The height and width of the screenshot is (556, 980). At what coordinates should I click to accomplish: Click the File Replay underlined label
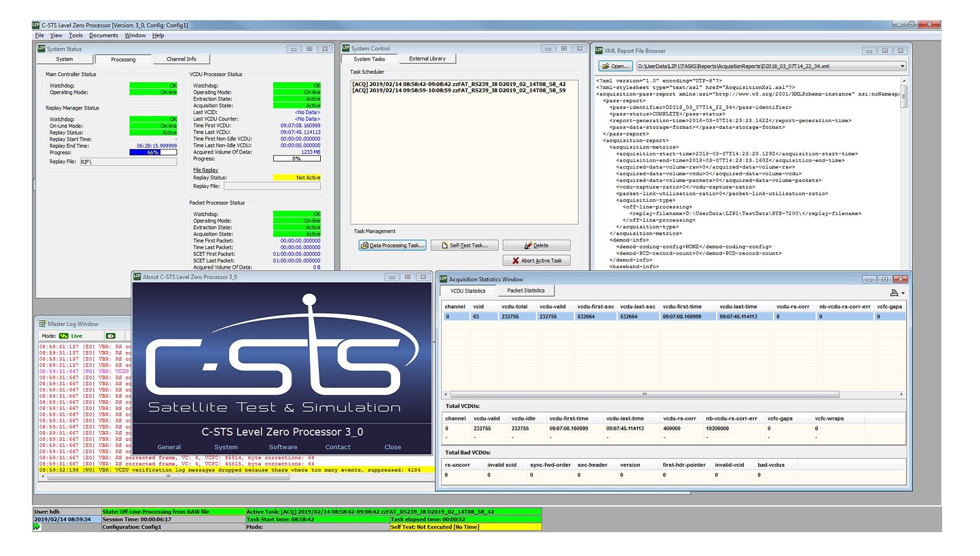tap(205, 170)
